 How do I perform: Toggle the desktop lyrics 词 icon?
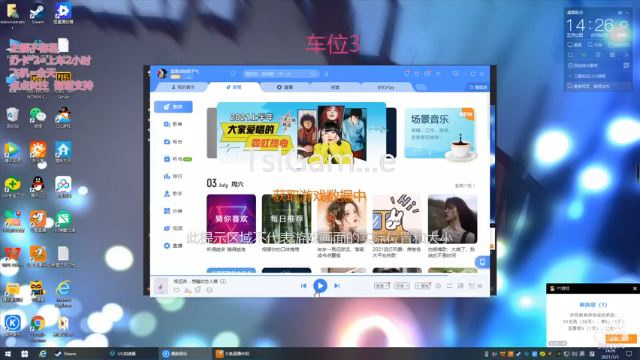click(460, 286)
